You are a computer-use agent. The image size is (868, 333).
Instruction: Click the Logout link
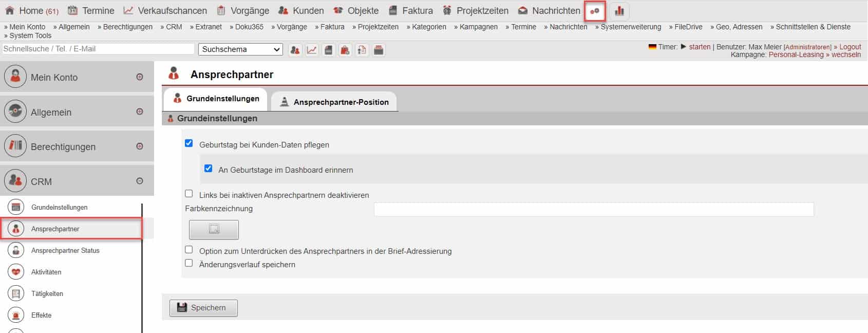[850, 47]
